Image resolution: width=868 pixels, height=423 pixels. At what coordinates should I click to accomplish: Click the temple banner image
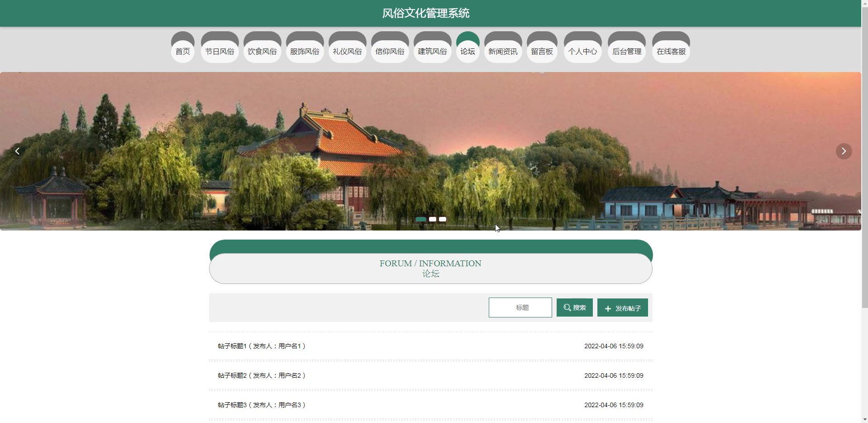coord(430,151)
